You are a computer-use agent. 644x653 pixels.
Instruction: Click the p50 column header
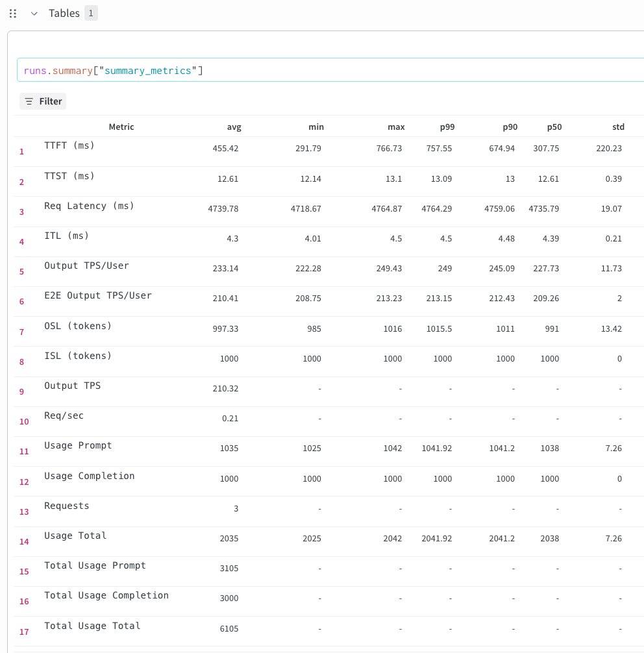coord(554,127)
